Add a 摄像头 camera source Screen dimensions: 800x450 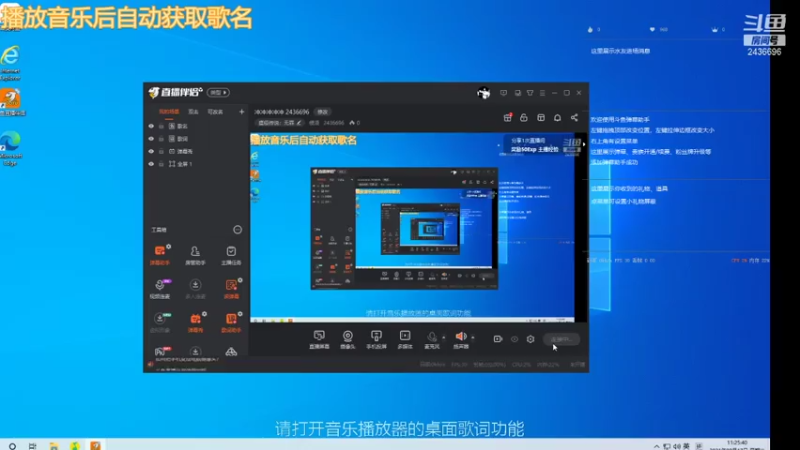[x=347, y=339]
